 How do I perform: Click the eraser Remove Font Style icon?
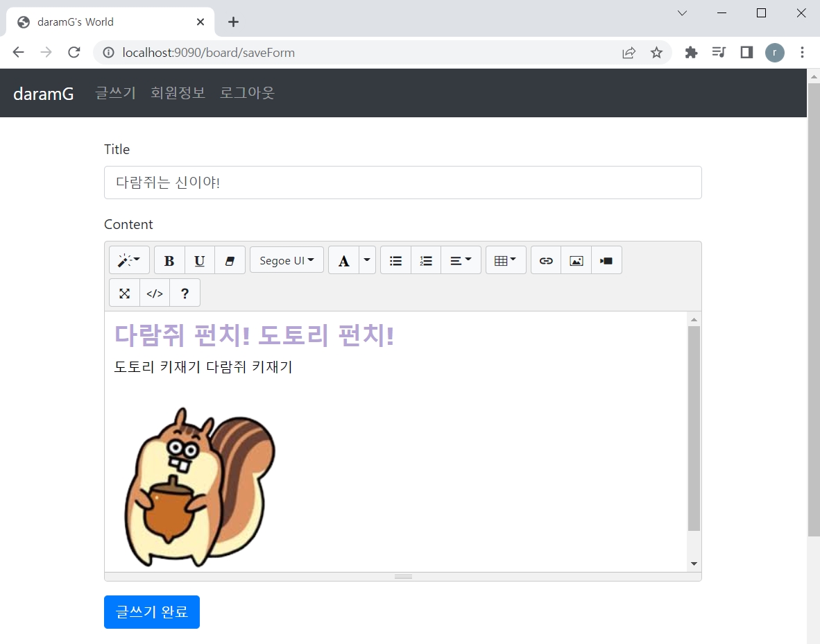point(230,260)
